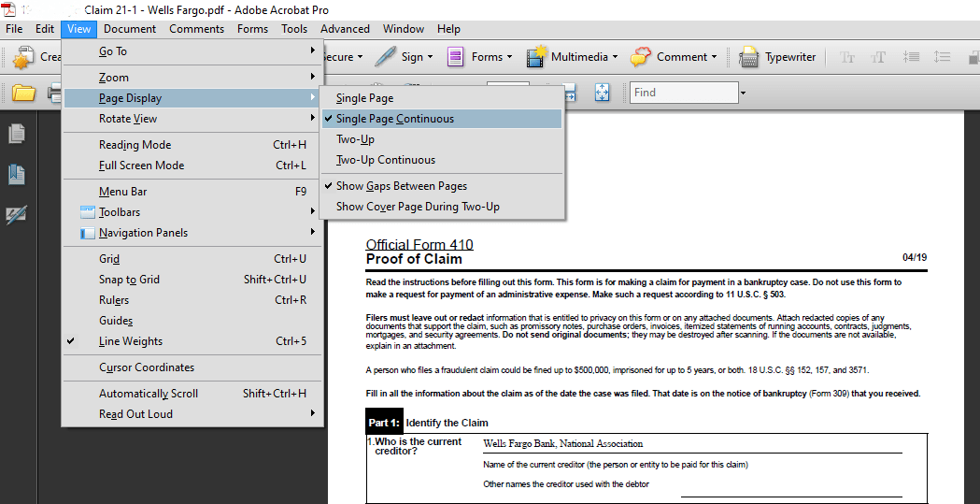Close the open View menu

click(x=79, y=29)
